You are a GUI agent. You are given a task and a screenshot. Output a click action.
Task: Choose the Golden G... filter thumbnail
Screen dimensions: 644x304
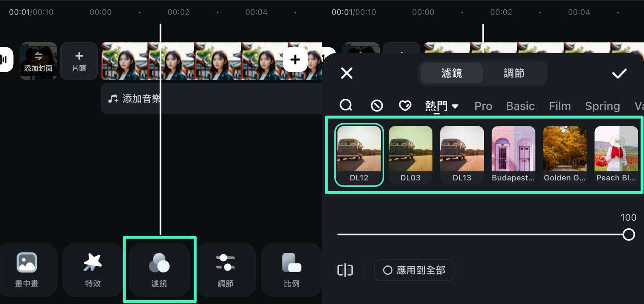click(564, 155)
